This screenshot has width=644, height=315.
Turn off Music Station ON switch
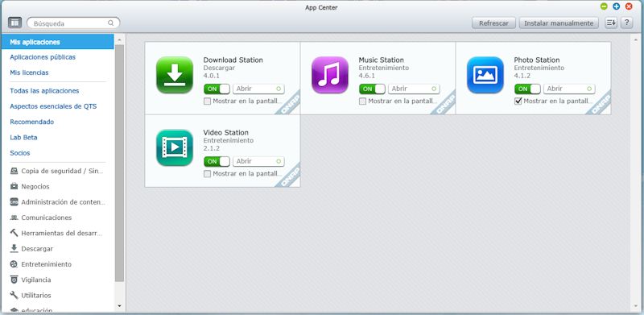click(x=372, y=89)
